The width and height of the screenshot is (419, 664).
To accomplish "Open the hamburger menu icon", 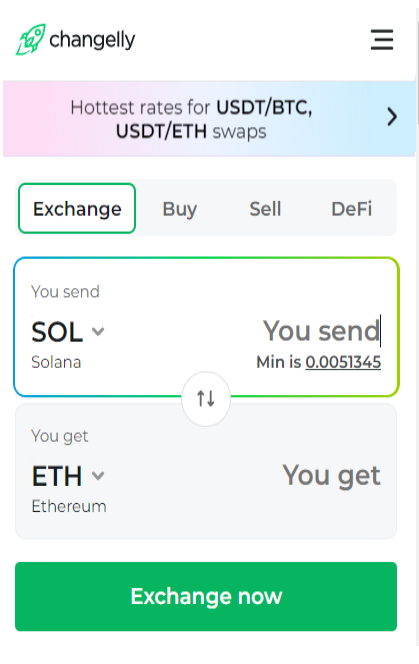I will (382, 40).
